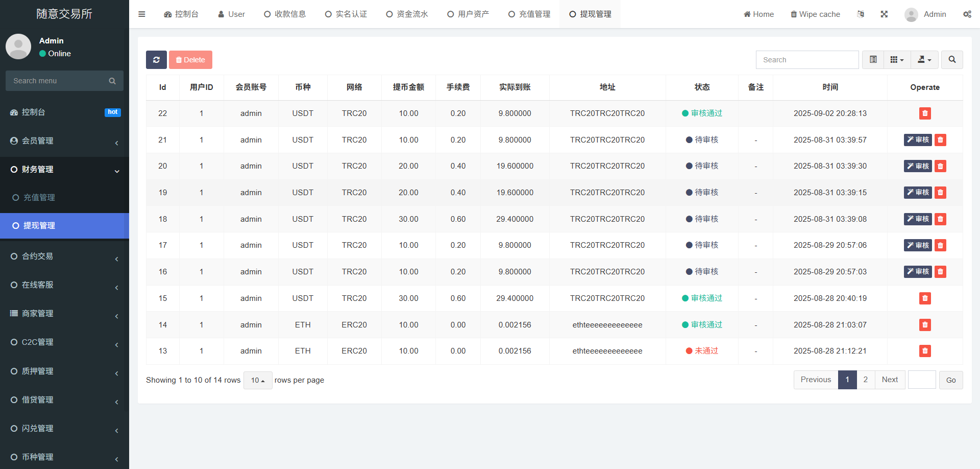Switch to the 充值管理 top tab
Viewport: 980px width, 469px height.
click(x=529, y=14)
